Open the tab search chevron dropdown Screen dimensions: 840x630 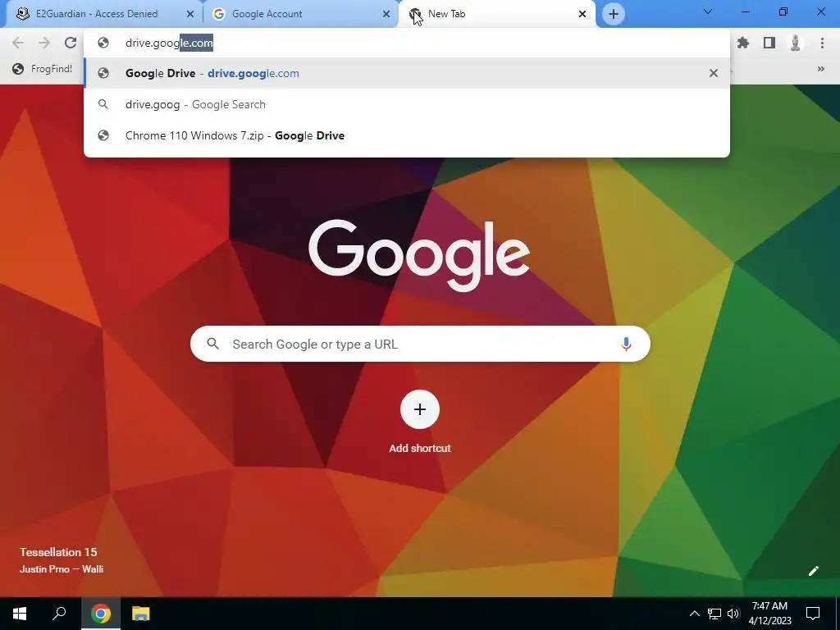708,11
